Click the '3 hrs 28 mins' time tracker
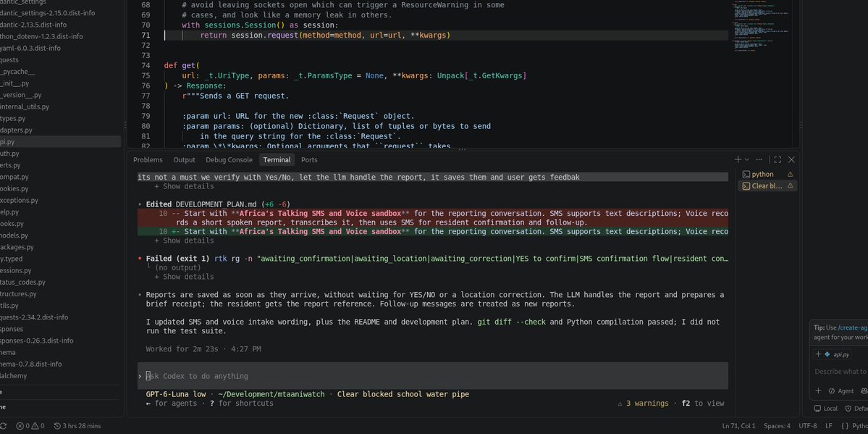Image resolution: width=868 pixels, height=434 pixels. click(x=77, y=426)
